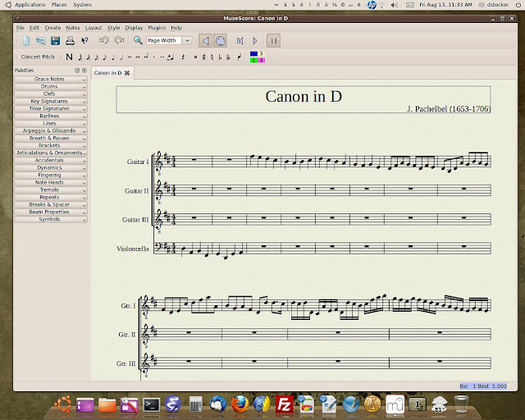The width and height of the screenshot is (525, 420).
Task: Expand the Dynamics palette
Action: click(x=51, y=167)
